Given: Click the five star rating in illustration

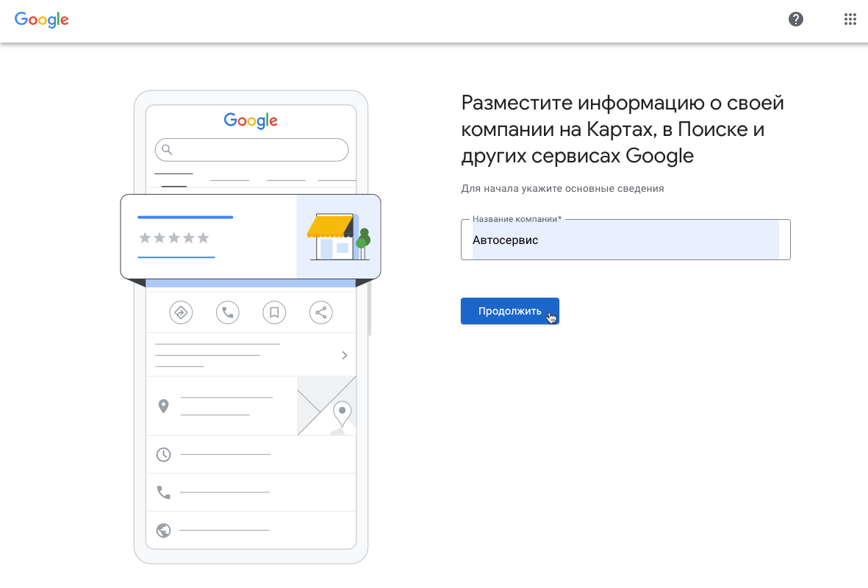Looking at the screenshot, I should (174, 238).
